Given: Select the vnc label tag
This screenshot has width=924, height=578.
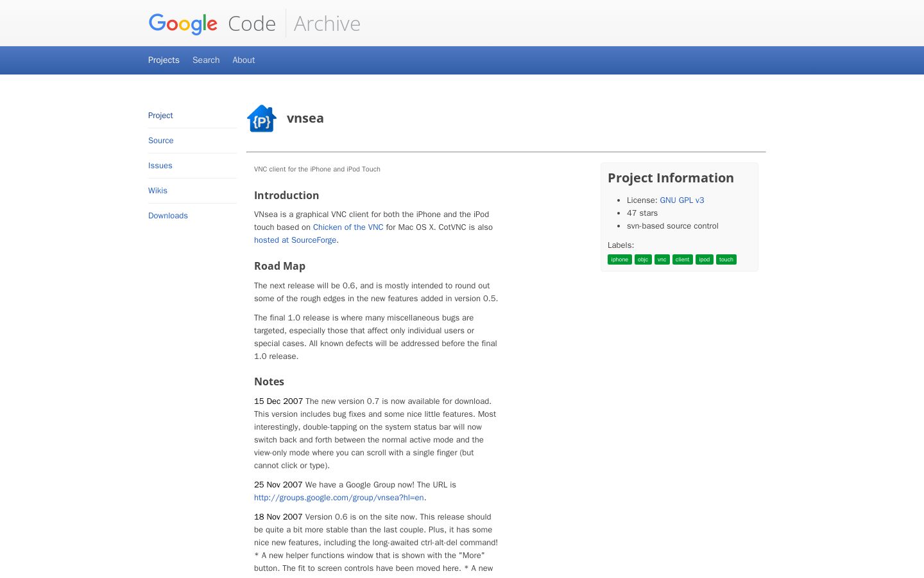Looking at the screenshot, I should (662, 259).
